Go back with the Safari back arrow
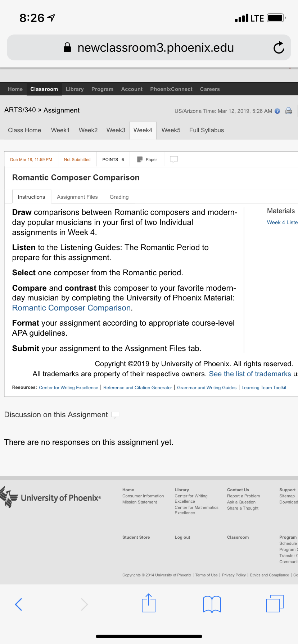This screenshot has height=644, width=298. point(19,604)
